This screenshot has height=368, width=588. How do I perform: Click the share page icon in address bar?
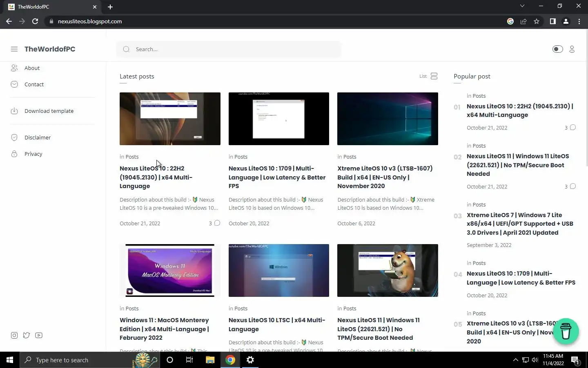click(x=523, y=21)
